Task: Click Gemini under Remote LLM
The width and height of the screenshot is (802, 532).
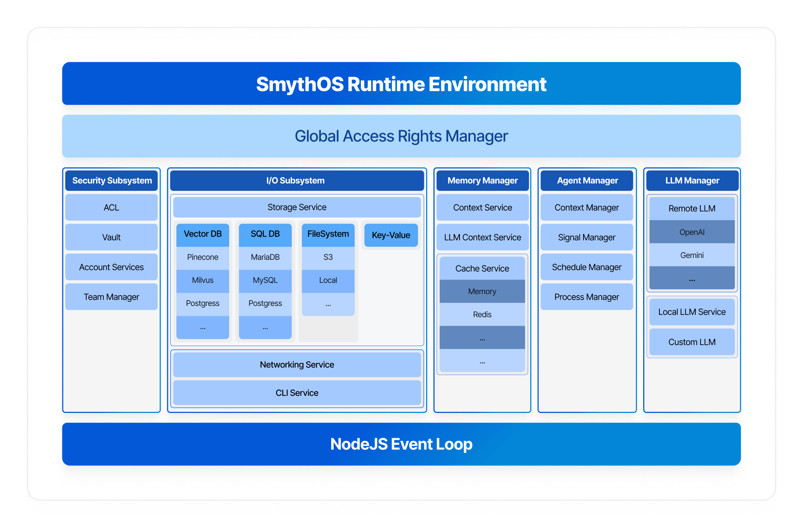Action: click(692, 255)
